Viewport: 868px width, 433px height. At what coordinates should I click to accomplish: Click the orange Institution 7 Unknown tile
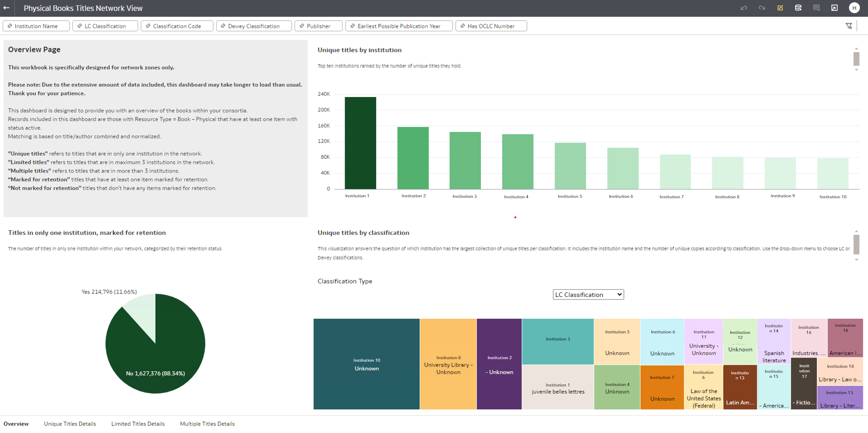(x=663, y=387)
